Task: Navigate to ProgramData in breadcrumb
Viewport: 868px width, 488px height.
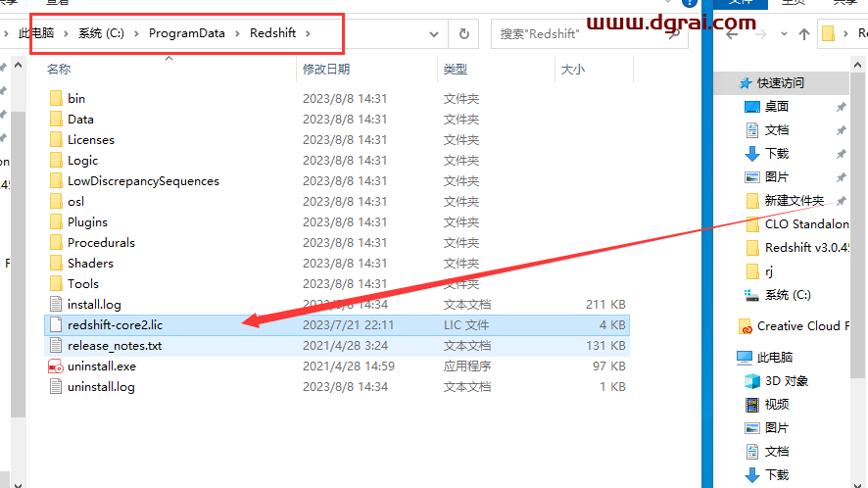Action: click(x=186, y=33)
